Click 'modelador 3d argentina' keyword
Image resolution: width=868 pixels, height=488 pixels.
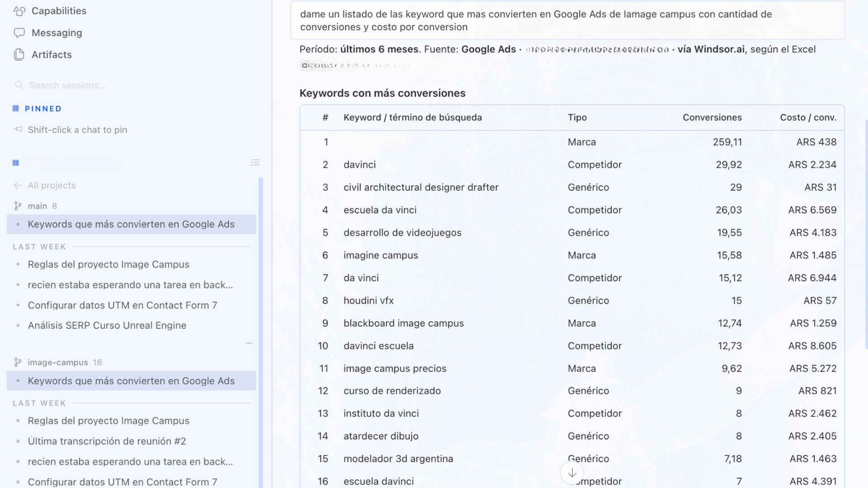398,459
